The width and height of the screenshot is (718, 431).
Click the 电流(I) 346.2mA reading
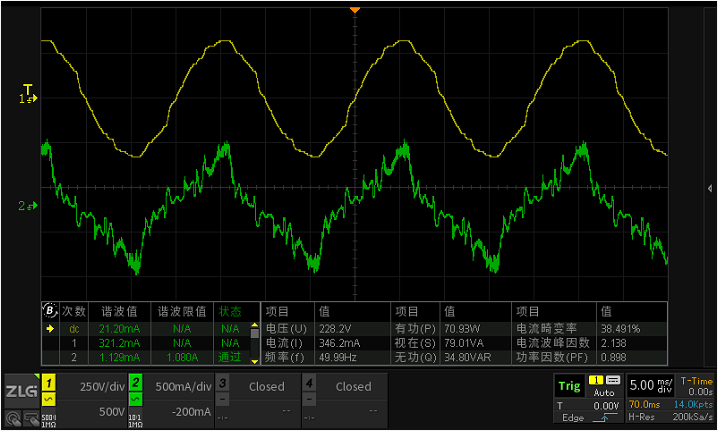325,343
